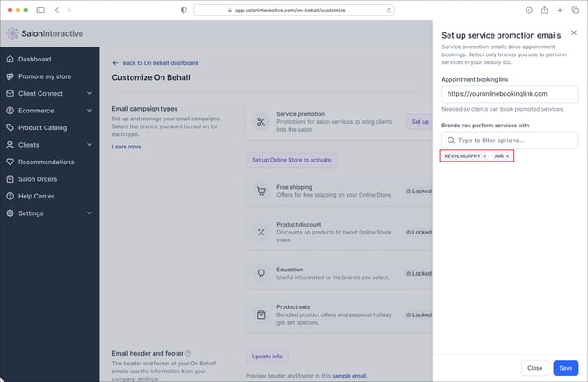Close the service promotion panel with X
This screenshot has width=588, height=382.
pyautogui.click(x=574, y=33)
